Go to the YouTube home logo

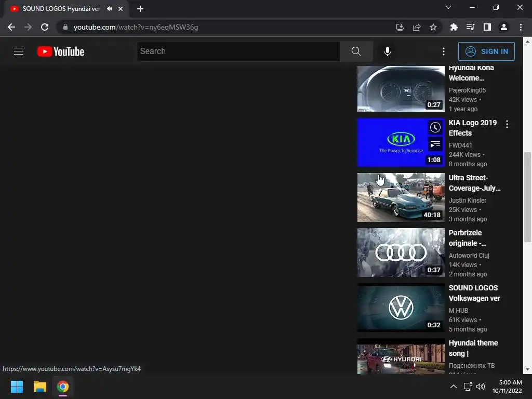pos(61,51)
